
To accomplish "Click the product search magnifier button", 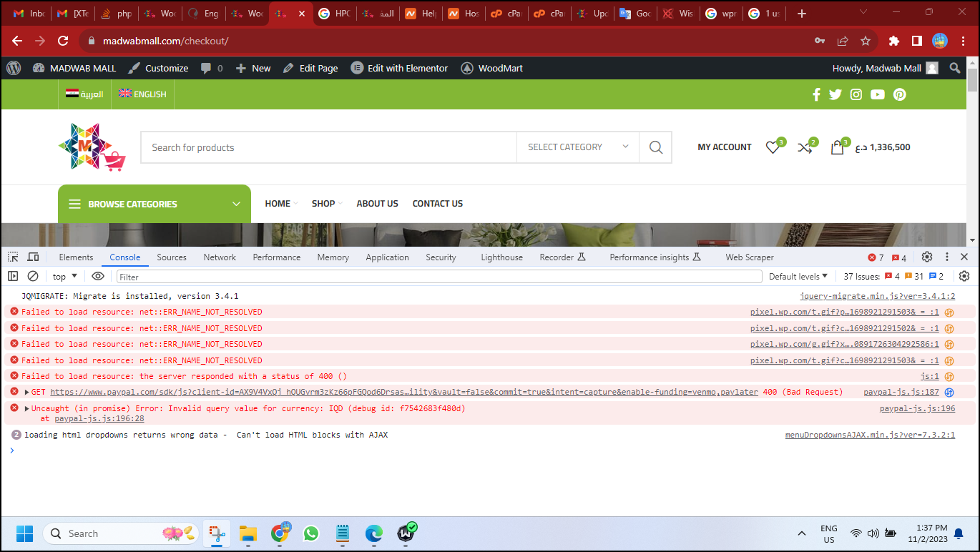I will [656, 147].
